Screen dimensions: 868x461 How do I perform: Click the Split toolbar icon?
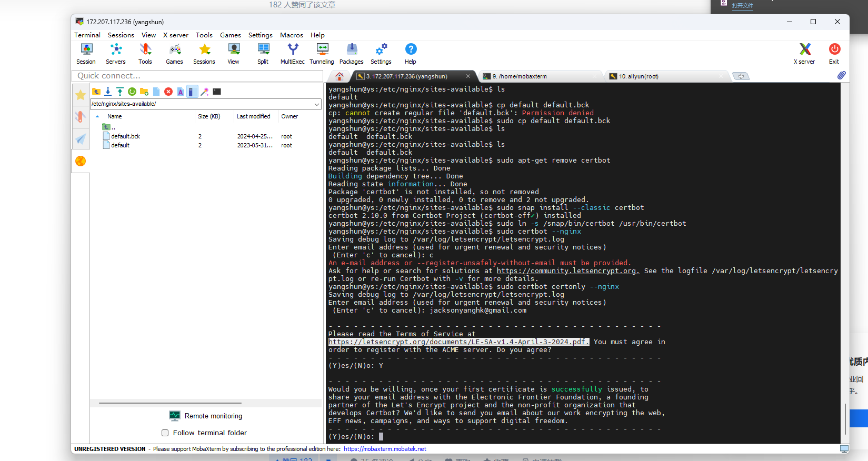pos(263,54)
